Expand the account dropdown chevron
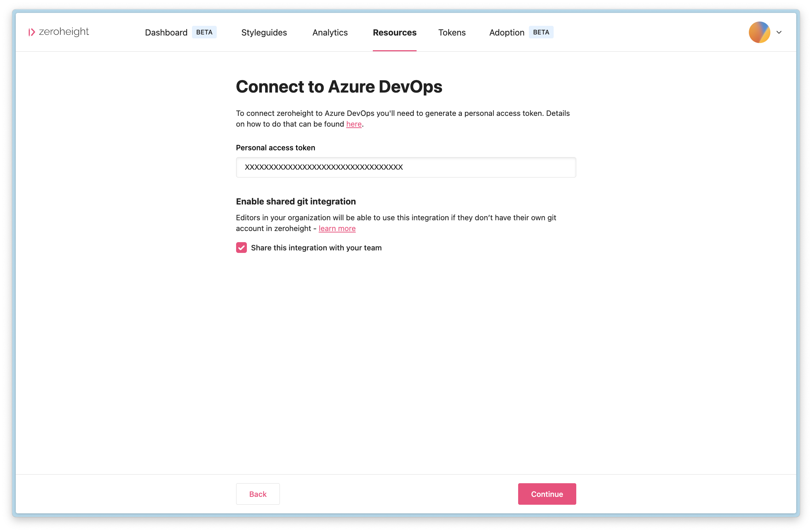Image resolution: width=812 pixels, height=532 pixels. 779,32
